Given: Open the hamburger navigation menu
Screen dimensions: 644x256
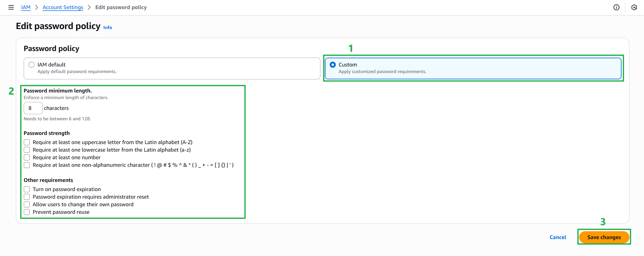Looking at the screenshot, I should [x=11, y=7].
